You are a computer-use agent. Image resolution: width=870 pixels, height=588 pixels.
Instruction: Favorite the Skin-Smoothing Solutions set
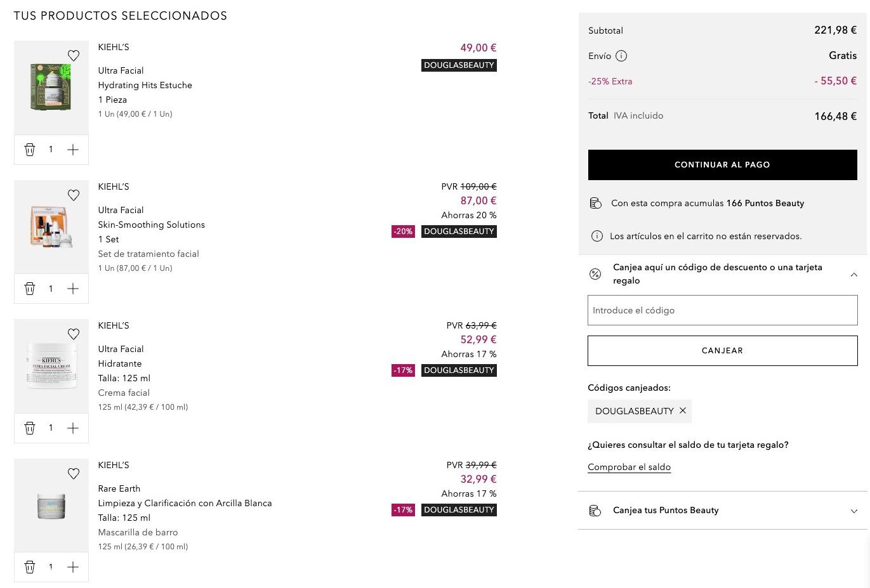pyautogui.click(x=74, y=195)
